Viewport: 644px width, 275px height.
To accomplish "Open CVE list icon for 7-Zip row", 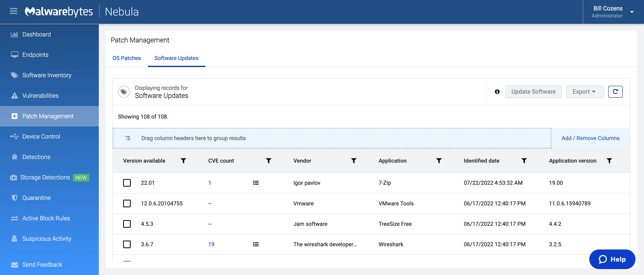I will pos(256,183).
